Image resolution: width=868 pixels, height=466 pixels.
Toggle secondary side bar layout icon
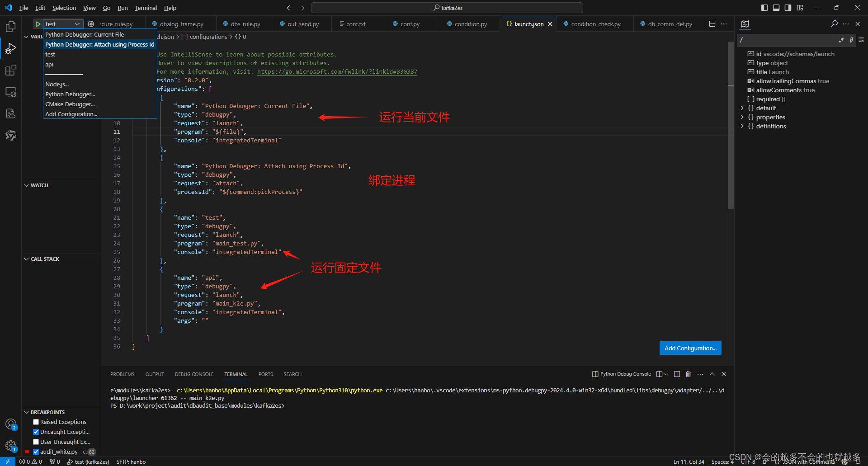788,8
